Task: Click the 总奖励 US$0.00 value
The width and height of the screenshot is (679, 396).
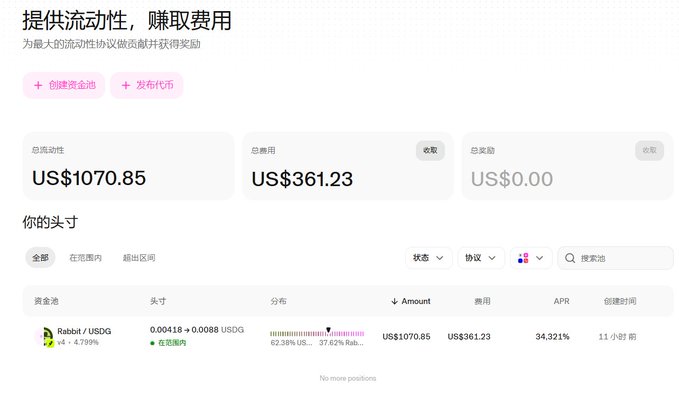Action: pyautogui.click(x=512, y=179)
